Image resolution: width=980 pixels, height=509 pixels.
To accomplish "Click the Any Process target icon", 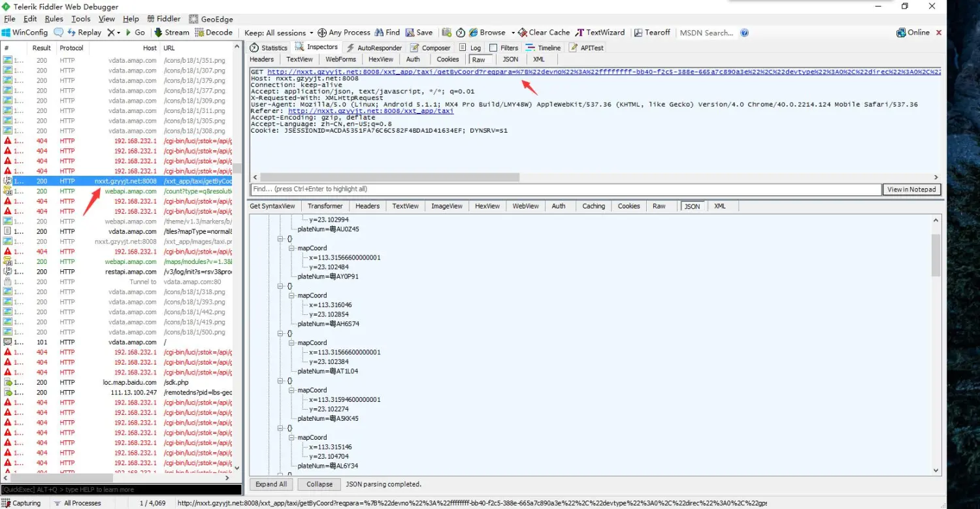I will 323,32.
